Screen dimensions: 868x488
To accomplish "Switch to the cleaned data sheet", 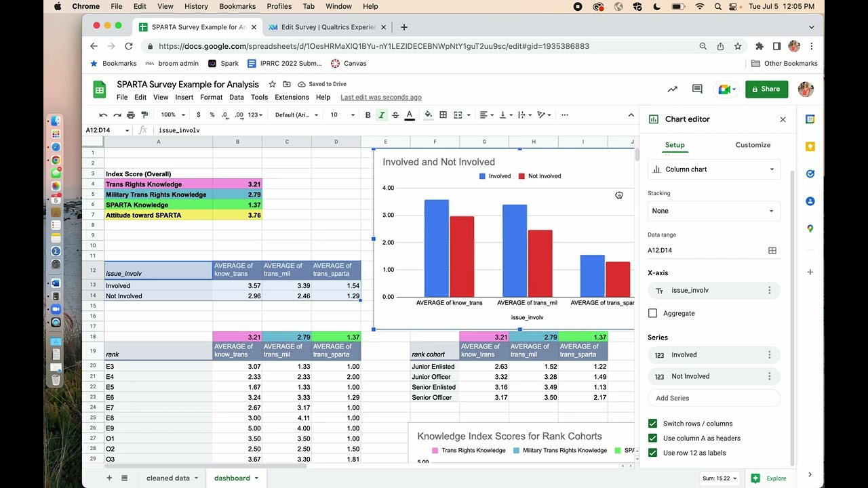I will (x=168, y=478).
